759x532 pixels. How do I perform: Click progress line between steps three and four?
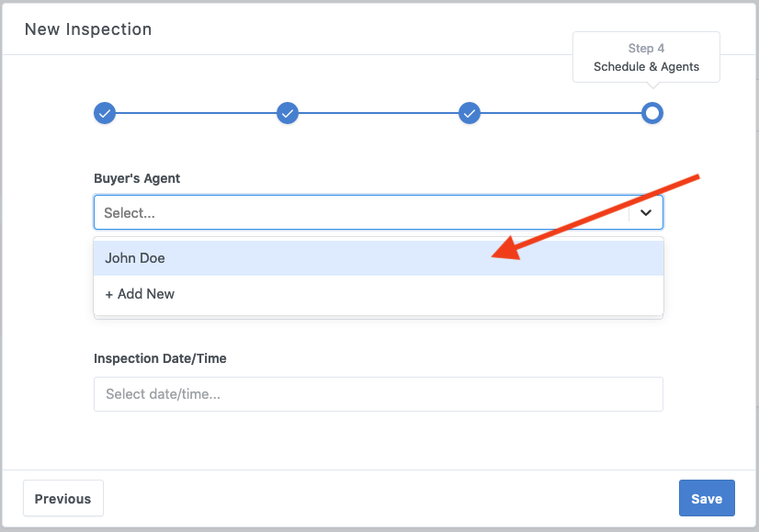click(x=561, y=113)
